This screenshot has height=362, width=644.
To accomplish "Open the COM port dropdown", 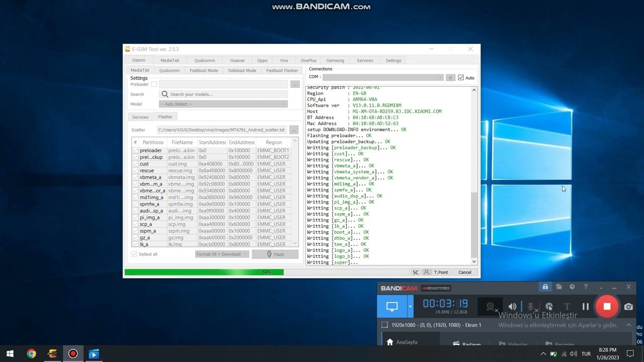I will pos(383,77).
